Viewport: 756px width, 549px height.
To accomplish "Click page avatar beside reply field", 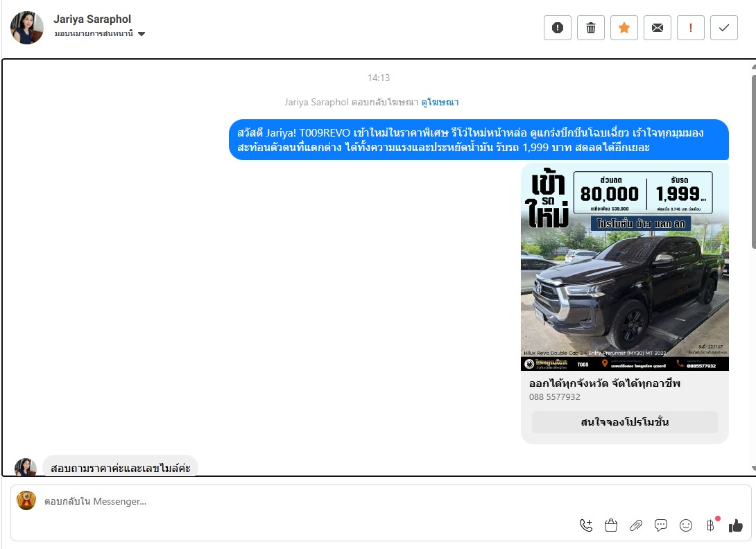I will [26, 500].
